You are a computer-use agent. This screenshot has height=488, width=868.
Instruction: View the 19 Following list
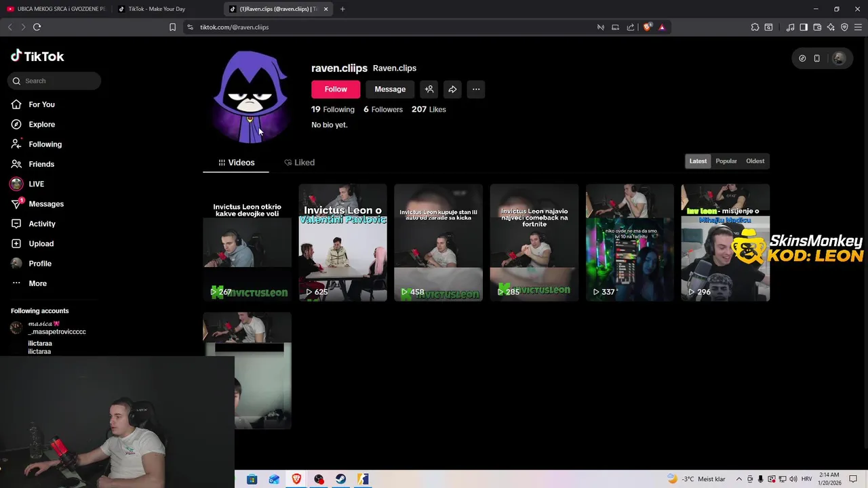click(333, 109)
